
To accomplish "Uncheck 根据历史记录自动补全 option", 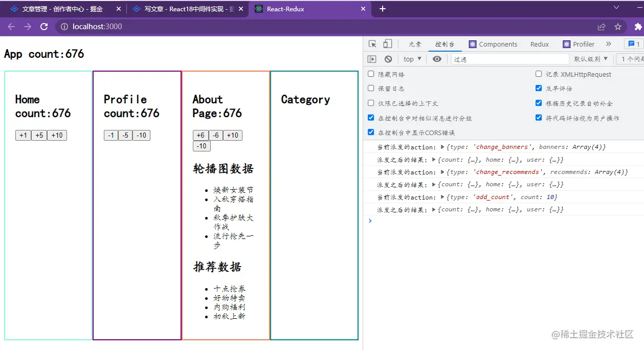I will tap(539, 103).
